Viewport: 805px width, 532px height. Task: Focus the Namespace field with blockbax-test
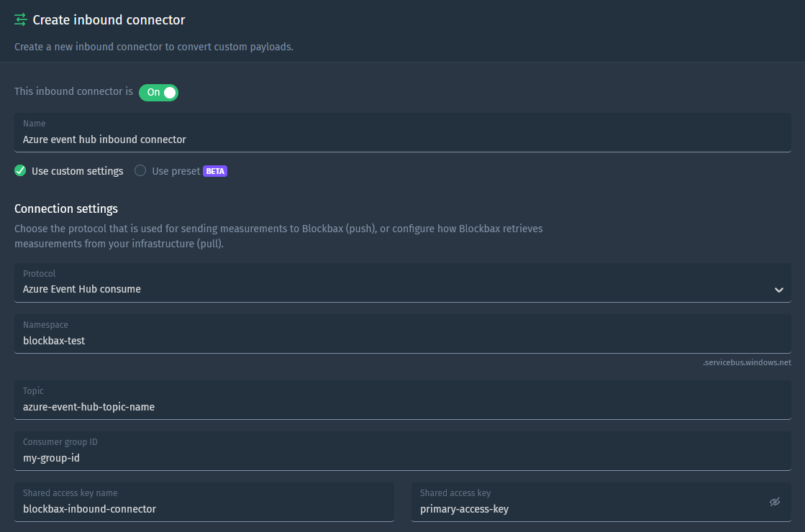click(403, 334)
